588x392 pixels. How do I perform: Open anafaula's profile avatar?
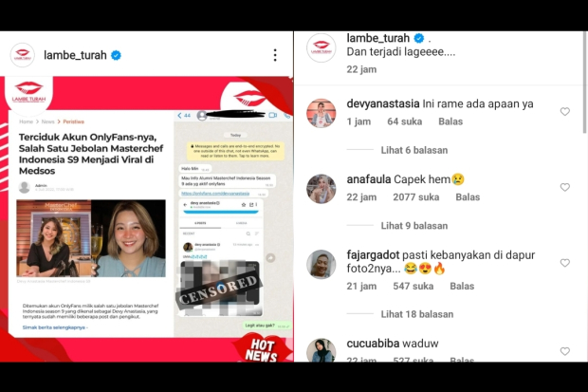pos(322,189)
